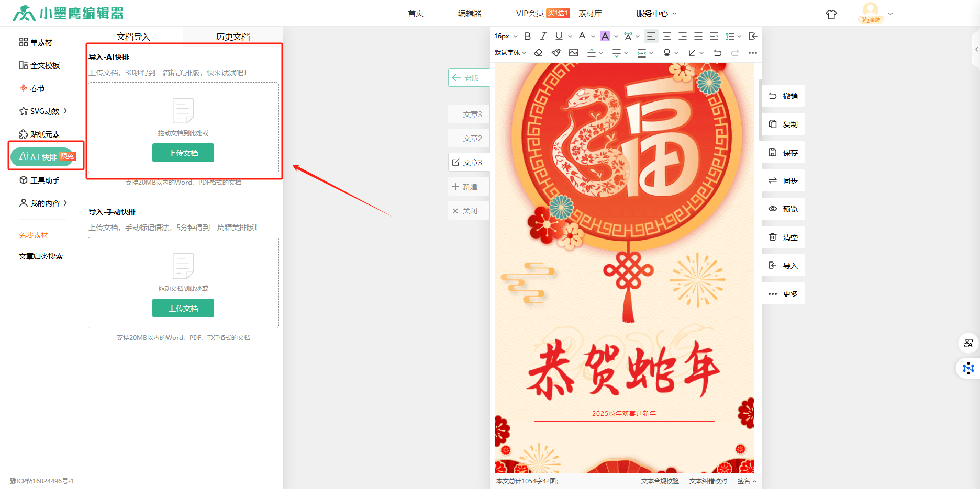
Task: Click the eraser clear-format icon
Action: point(538,53)
